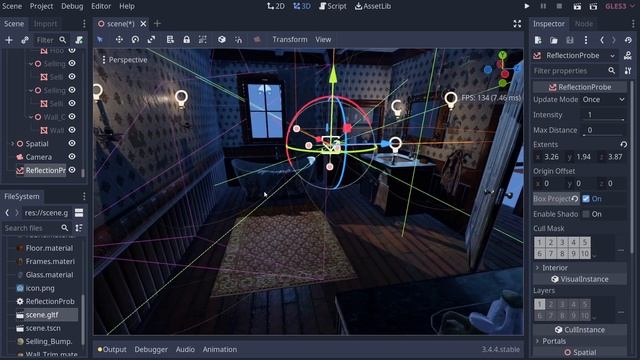The height and width of the screenshot is (360, 640).
Task: Toggle distraction free mode
Action: (517, 24)
